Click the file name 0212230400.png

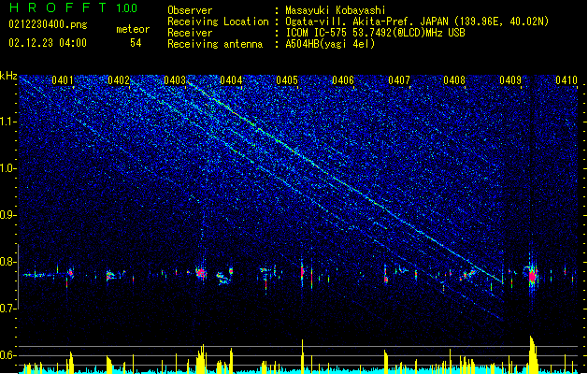tap(48, 24)
